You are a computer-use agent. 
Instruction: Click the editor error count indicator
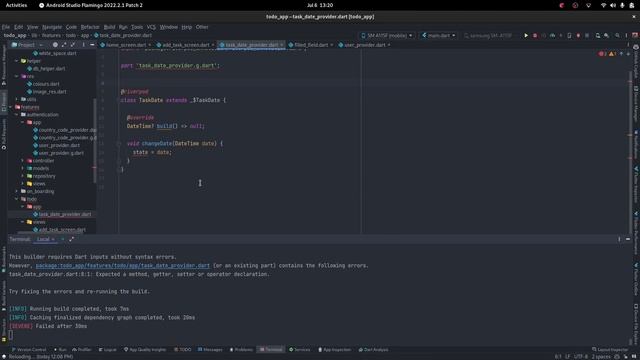coord(602,54)
